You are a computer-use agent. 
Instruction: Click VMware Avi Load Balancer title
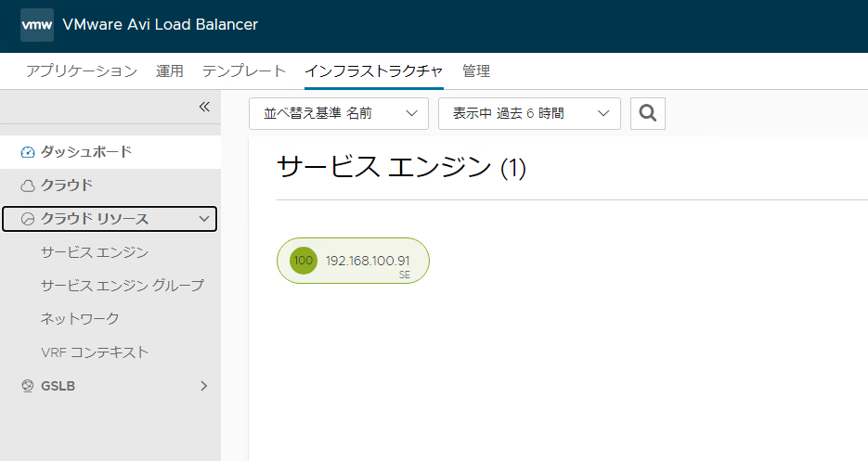pos(161,25)
